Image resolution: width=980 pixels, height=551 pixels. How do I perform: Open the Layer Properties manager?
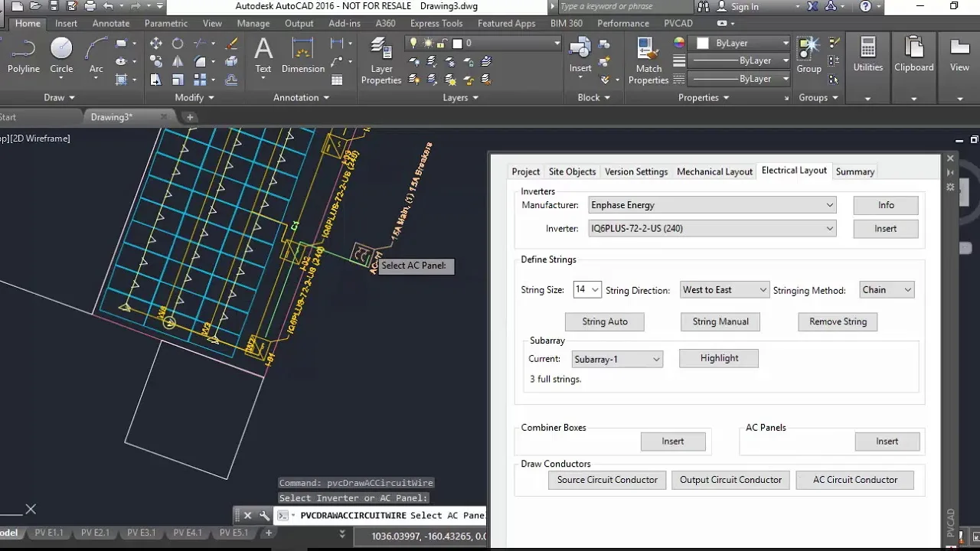pyautogui.click(x=381, y=61)
